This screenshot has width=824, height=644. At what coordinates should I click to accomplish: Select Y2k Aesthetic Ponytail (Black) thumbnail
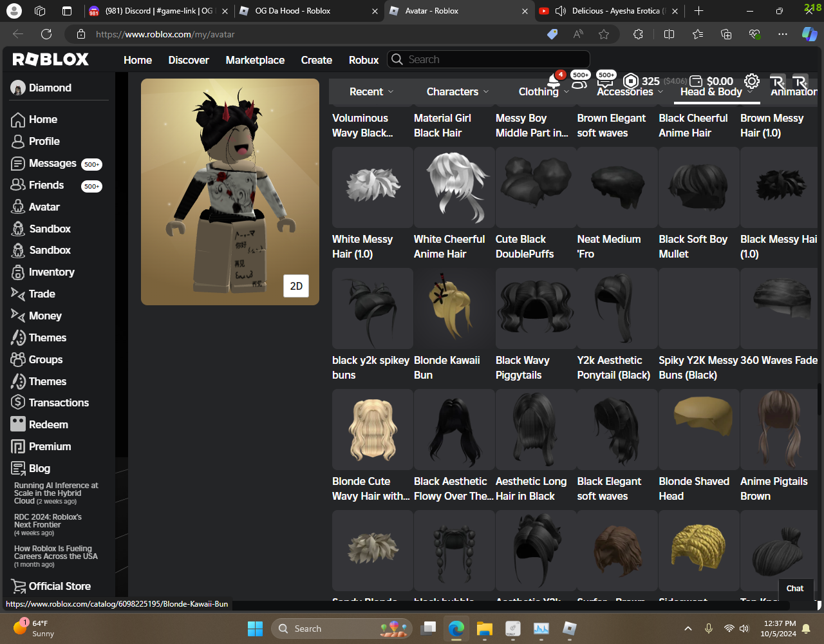617,308
